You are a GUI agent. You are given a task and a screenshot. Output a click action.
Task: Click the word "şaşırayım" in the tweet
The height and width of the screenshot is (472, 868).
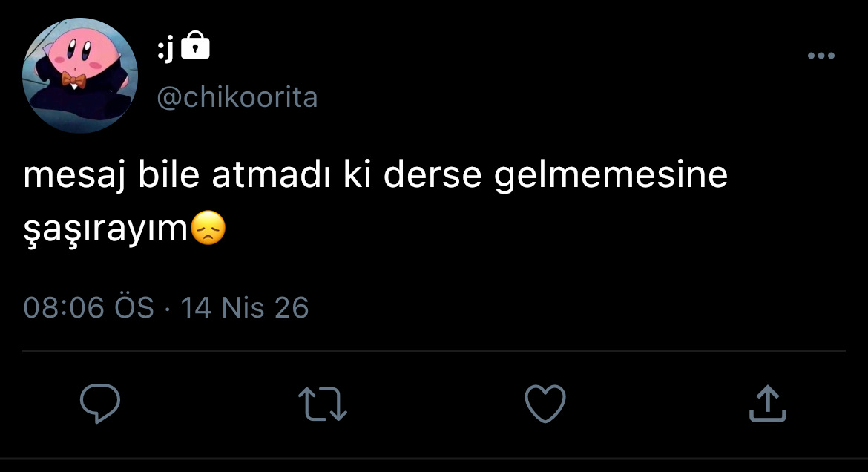point(106,229)
